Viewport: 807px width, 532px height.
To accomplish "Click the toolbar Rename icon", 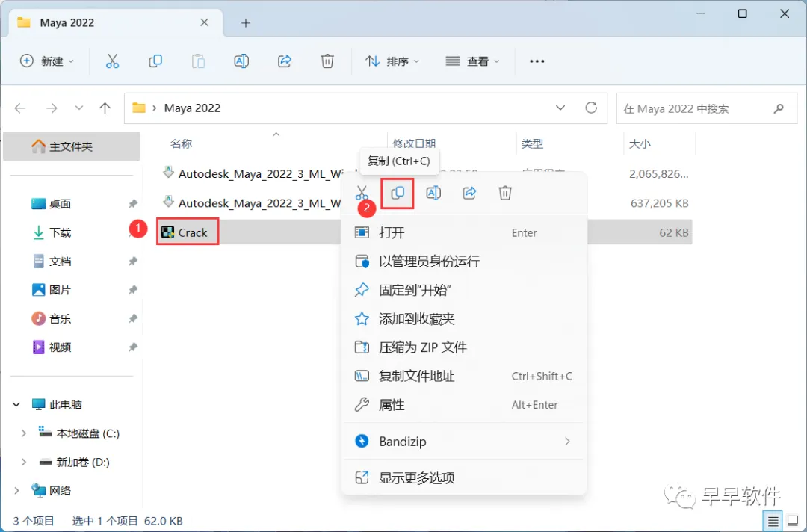I will (241, 61).
